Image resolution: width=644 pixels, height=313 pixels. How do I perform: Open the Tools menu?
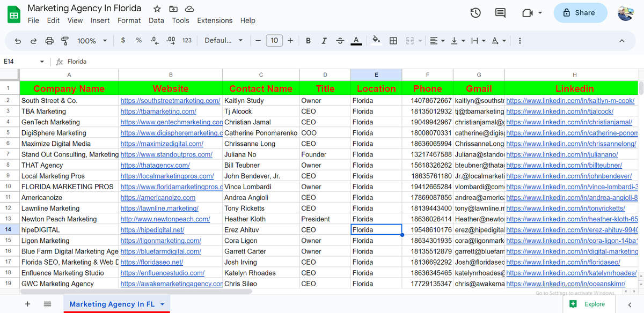coord(181,20)
